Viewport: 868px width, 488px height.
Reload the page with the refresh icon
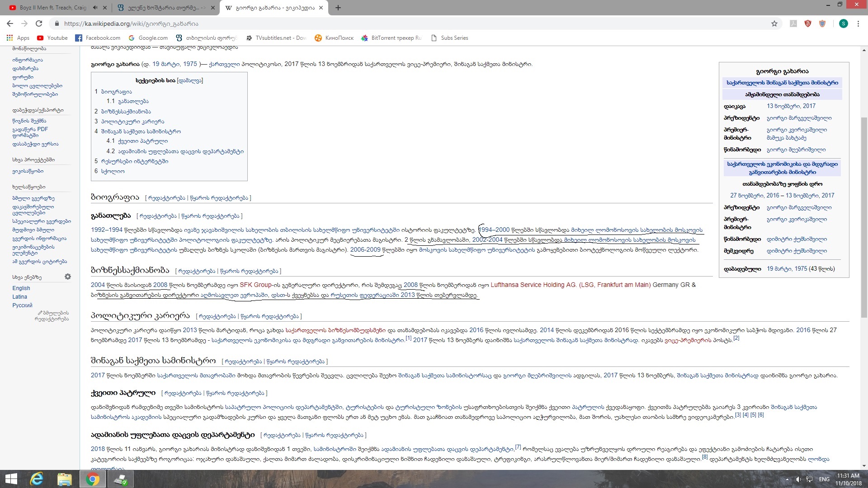pos(39,23)
